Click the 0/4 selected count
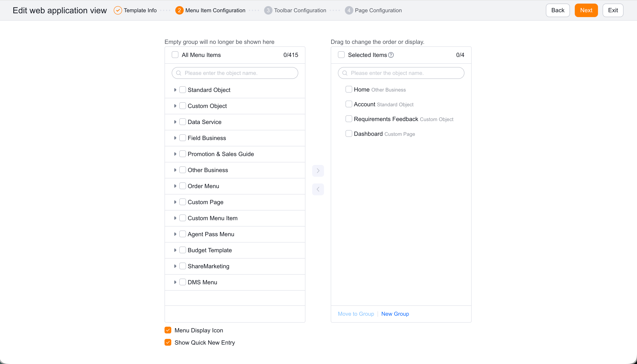The height and width of the screenshot is (364, 637). point(460,55)
